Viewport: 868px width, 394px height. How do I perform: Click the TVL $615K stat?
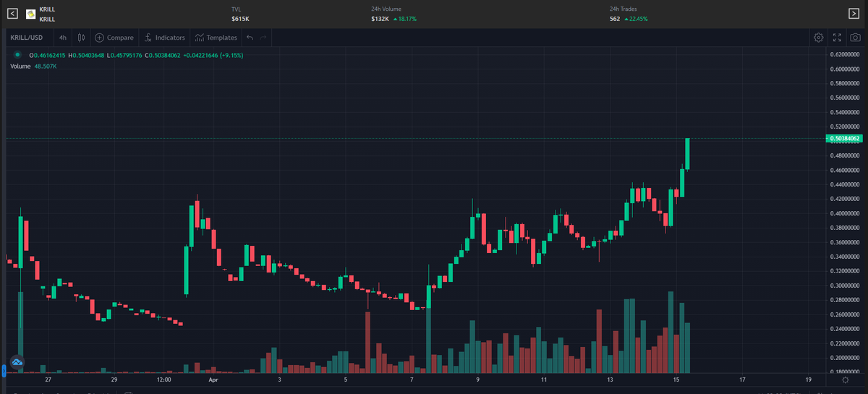click(241, 14)
